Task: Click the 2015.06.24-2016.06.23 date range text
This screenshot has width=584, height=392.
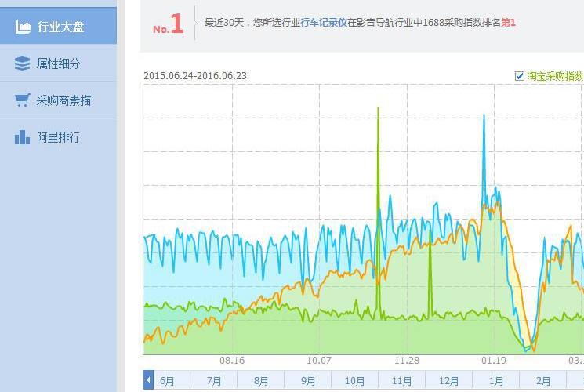Action: coord(195,75)
